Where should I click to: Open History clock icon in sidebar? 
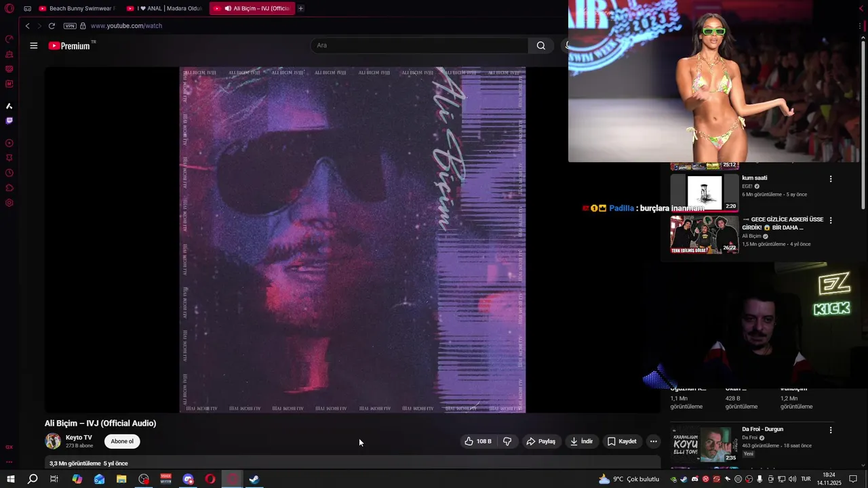click(x=9, y=173)
